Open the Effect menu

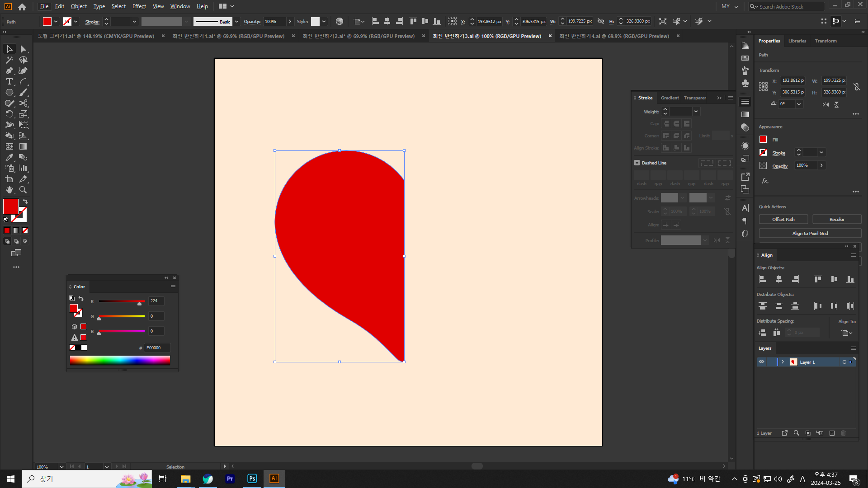pyautogui.click(x=139, y=6)
